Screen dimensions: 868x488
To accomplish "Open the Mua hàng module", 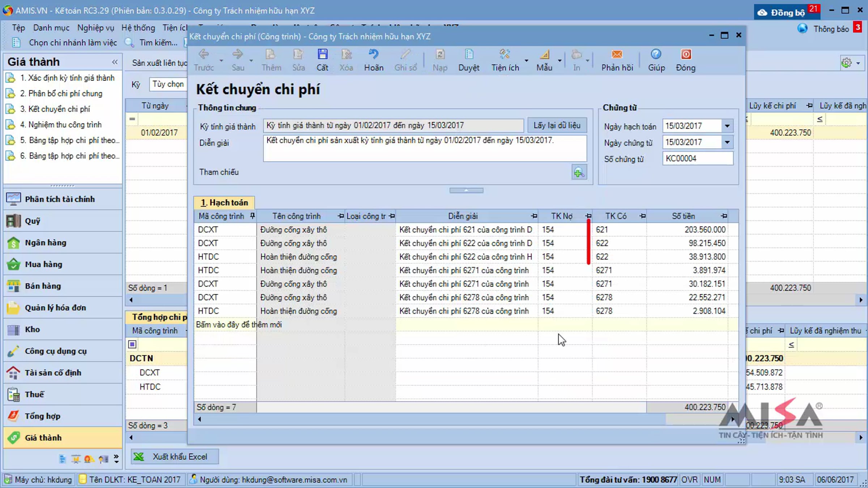I will pos(63,264).
